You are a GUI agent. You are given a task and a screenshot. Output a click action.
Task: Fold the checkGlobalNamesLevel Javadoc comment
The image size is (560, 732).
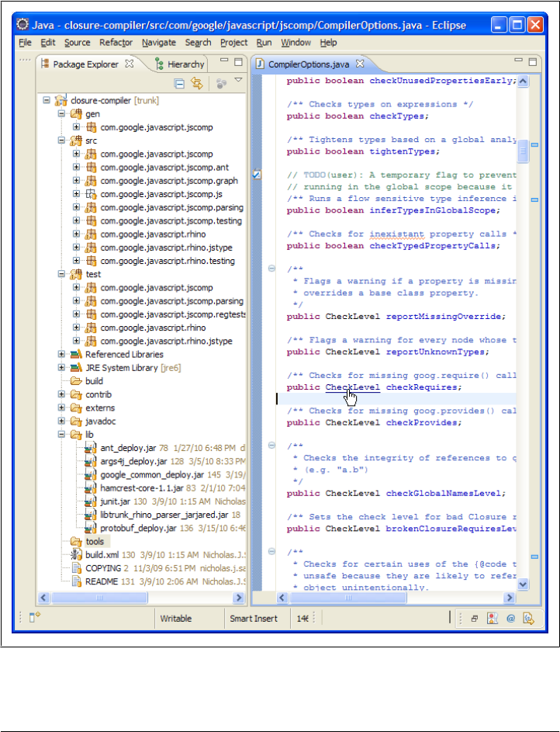(x=271, y=446)
